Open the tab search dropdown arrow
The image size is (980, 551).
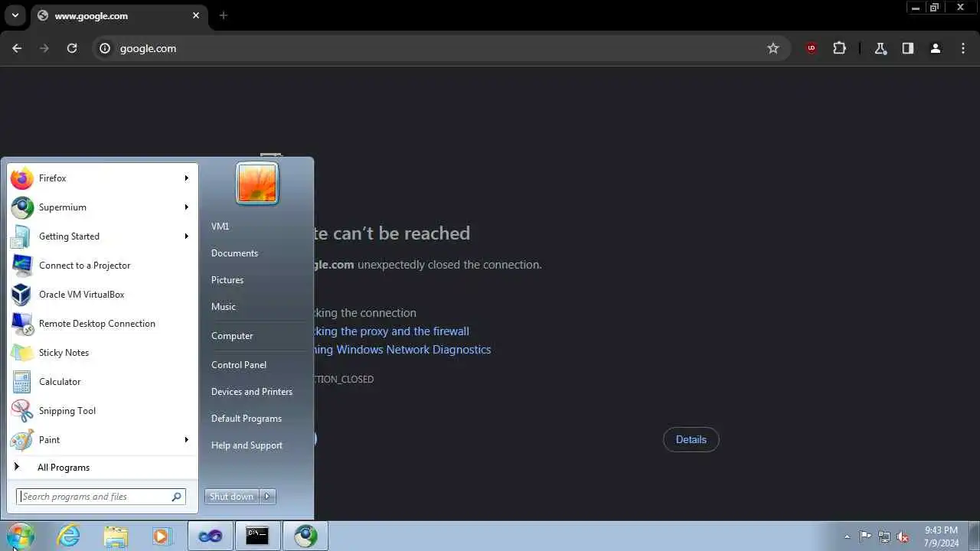(15, 15)
